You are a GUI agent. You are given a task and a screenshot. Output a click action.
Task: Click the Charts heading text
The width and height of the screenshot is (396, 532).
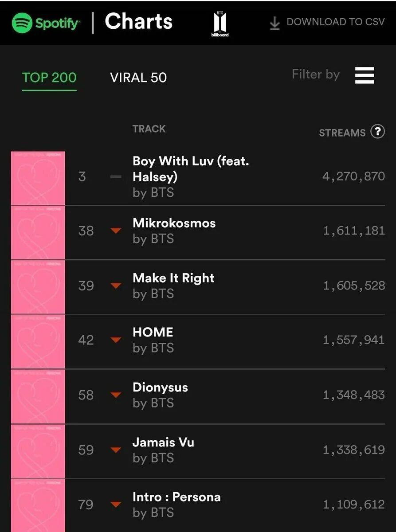(138, 21)
